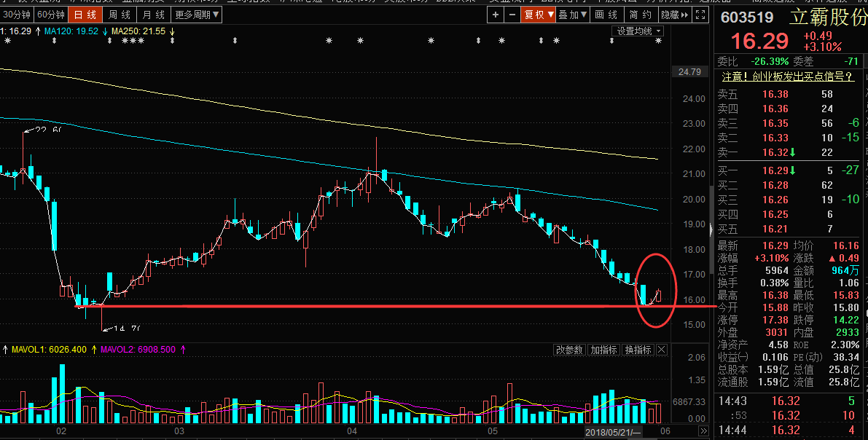Image resolution: width=868 pixels, height=440 pixels.
Task: Click the cyan MA120 arrow indicator
Action: (x=105, y=31)
